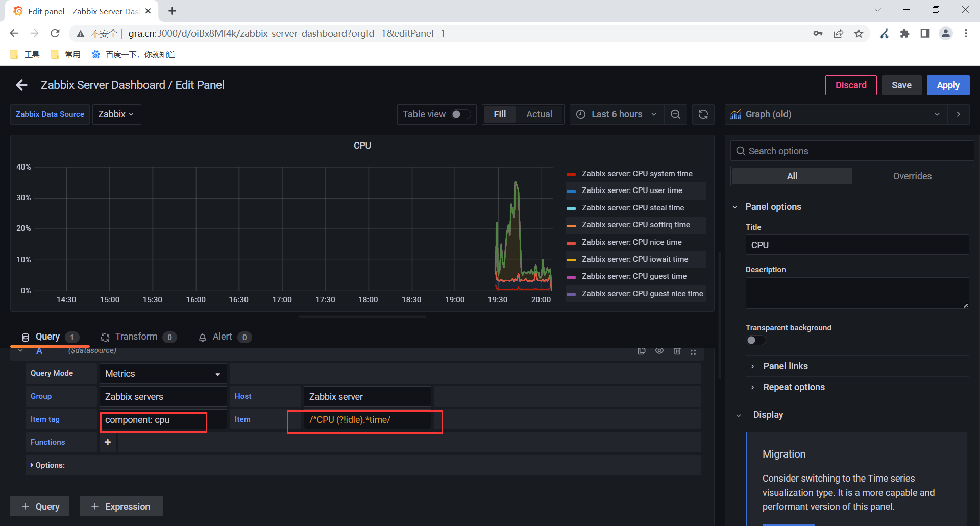Open the 工具 bookmarks folder
The width and height of the screenshot is (980, 526).
(25, 54)
